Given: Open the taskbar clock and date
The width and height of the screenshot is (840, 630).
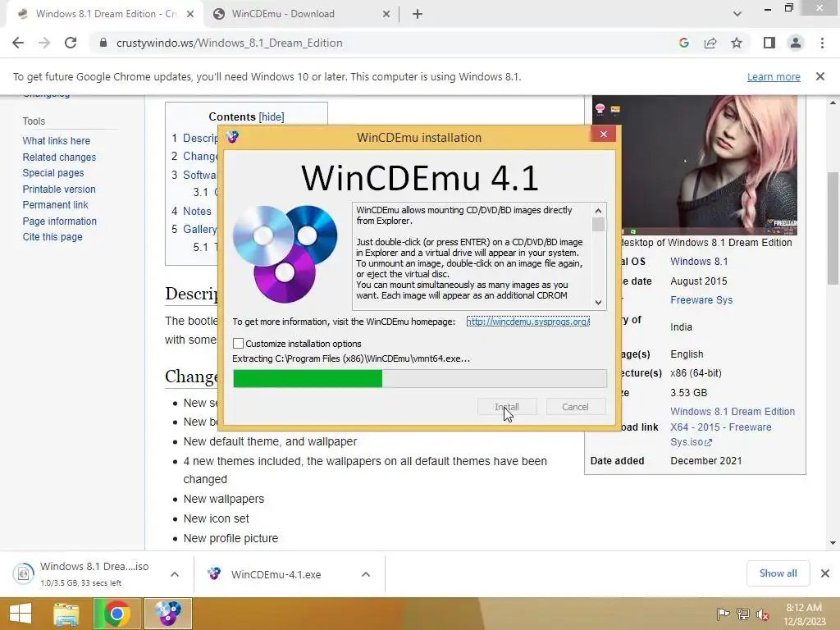Looking at the screenshot, I should click(x=804, y=614).
